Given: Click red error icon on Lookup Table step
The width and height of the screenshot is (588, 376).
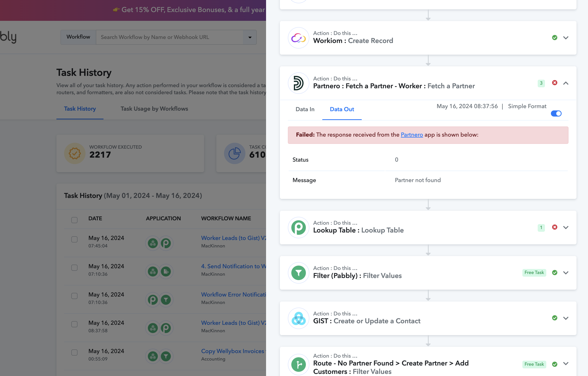Looking at the screenshot, I should (555, 227).
